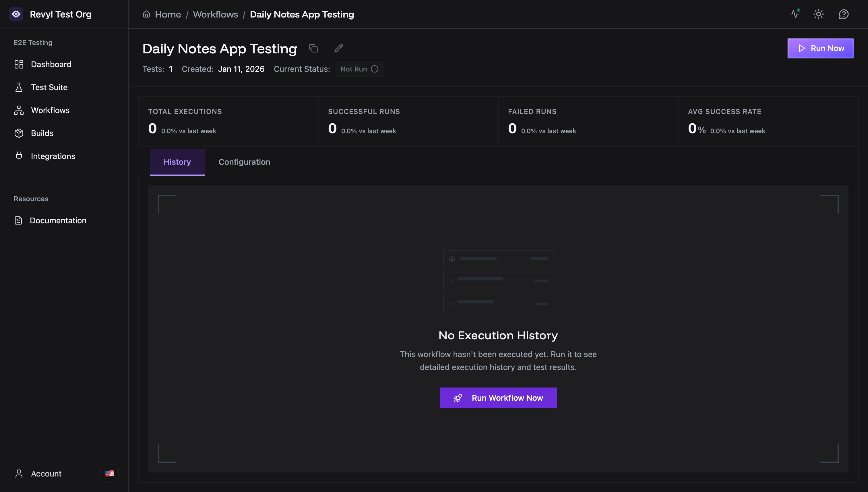Open the Dashboard from the sidebar
Image resolution: width=868 pixels, height=492 pixels.
pyautogui.click(x=51, y=64)
